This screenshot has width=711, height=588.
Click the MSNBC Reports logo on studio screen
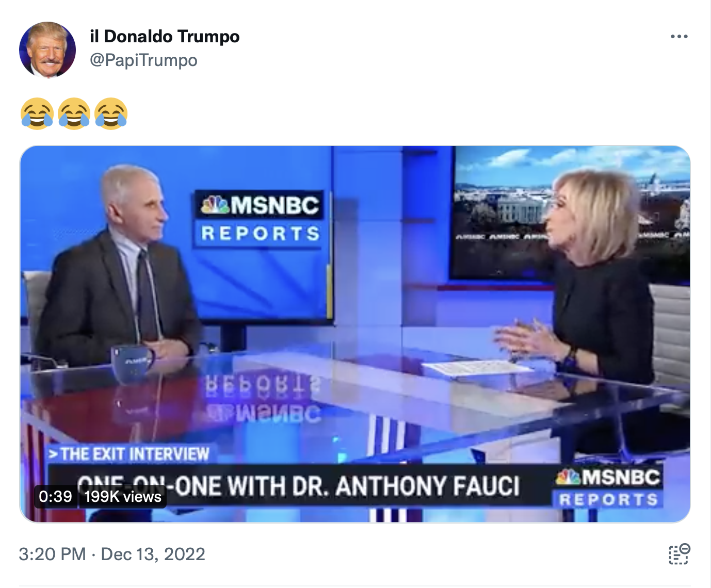(x=261, y=219)
